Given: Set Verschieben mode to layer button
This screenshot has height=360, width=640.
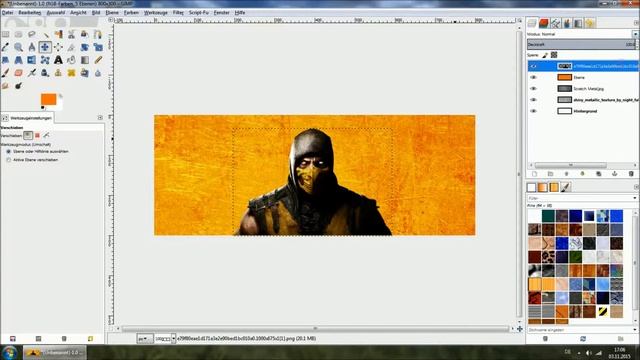Looking at the screenshot, I should pos(28,135).
